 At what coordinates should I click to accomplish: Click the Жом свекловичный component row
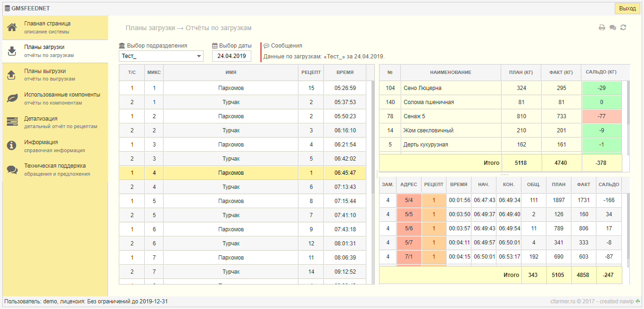tap(501, 130)
